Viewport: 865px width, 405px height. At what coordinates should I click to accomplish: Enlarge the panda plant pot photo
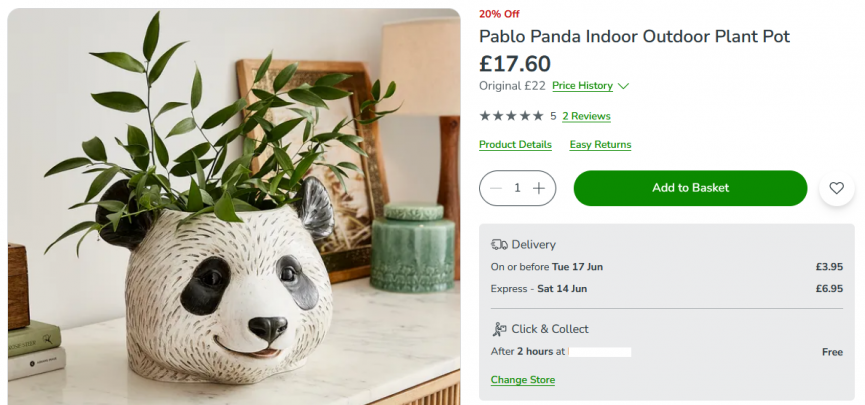coord(233,205)
